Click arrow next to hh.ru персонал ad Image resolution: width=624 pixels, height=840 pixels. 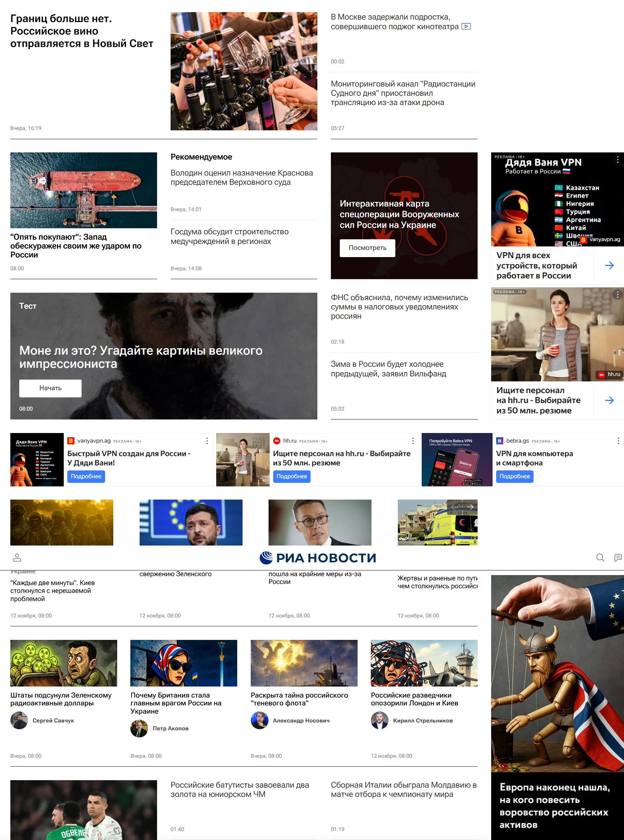pyautogui.click(x=609, y=400)
